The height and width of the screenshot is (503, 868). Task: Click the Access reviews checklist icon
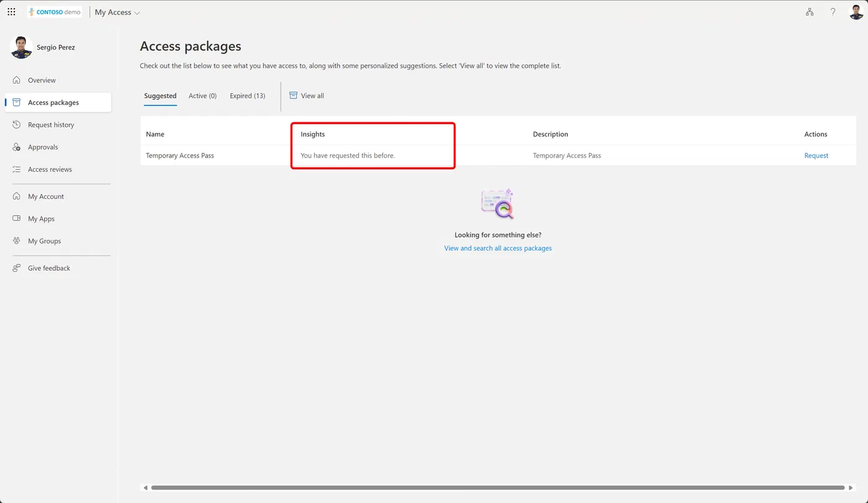[17, 169]
